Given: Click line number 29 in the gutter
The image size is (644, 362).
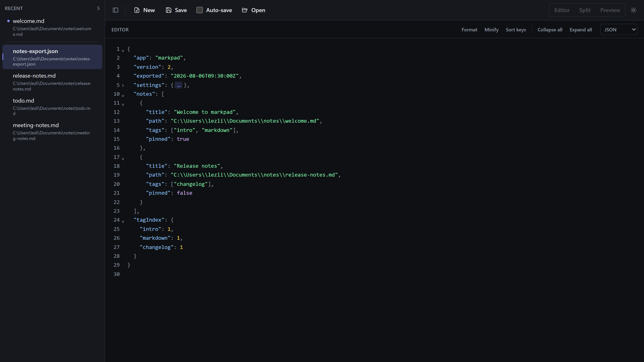Looking at the screenshot, I should point(117,265).
